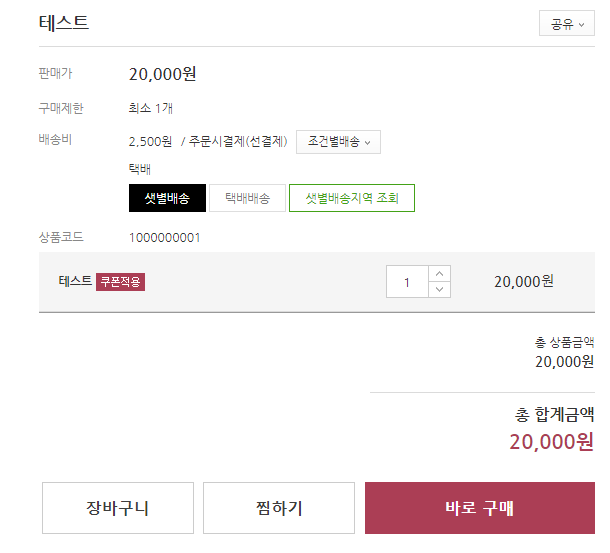Select the 샛별배송 delivery option
610x553 pixels.
pos(167,198)
